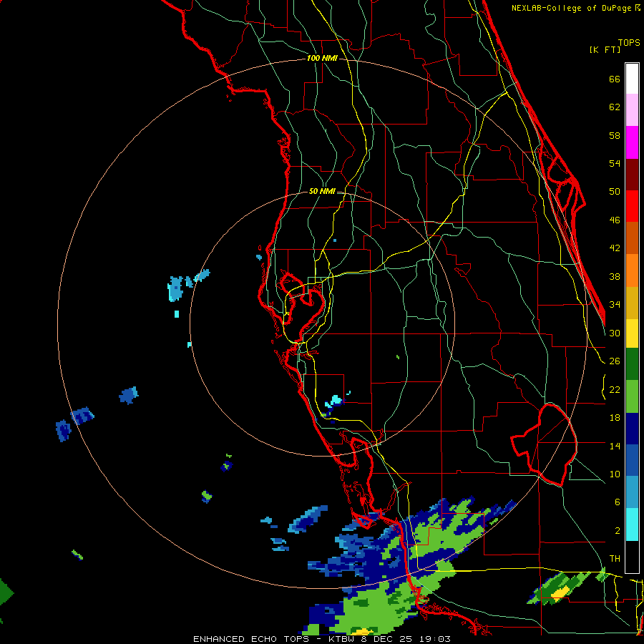Click the 62 legend value

[615, 107]
